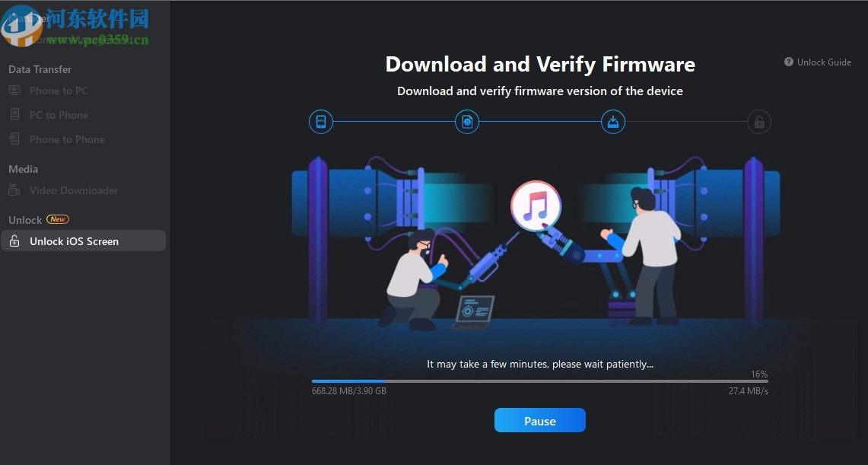The image size is (868, 465).
Task: Click the greyed-out final unlock step icon
Action: pos(759,122)
